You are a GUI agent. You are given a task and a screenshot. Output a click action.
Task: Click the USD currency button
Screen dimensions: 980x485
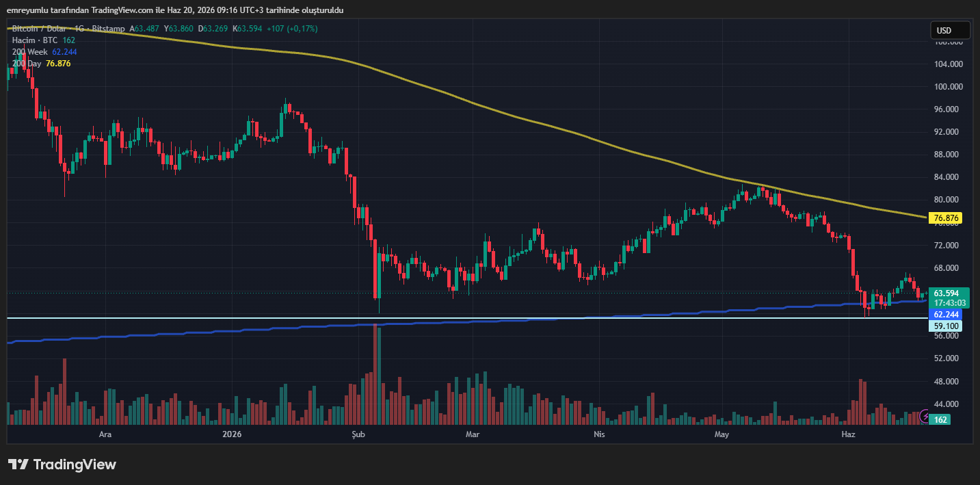coord(950,30)
